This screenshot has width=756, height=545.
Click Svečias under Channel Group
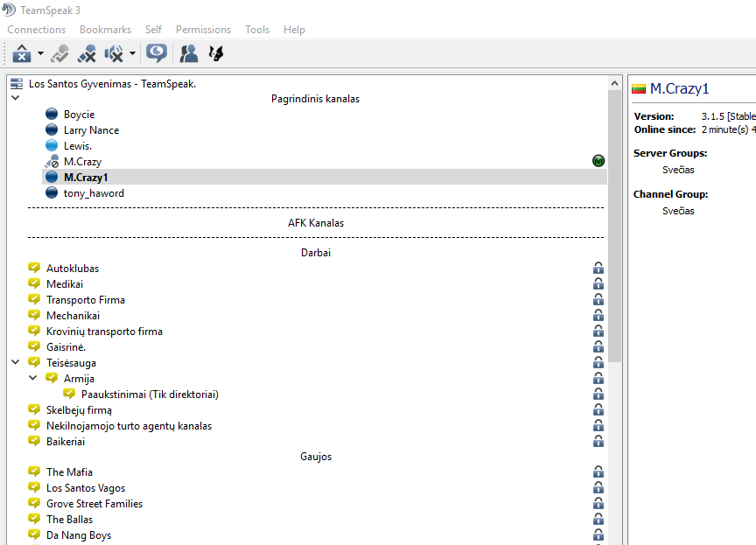tap(678, 211)
